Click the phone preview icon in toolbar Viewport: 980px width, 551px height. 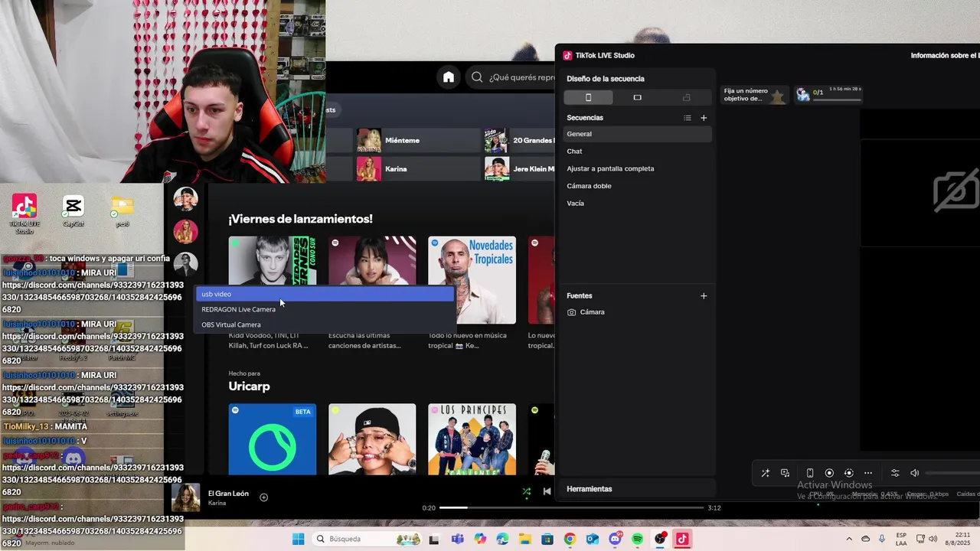pos(810,473)
